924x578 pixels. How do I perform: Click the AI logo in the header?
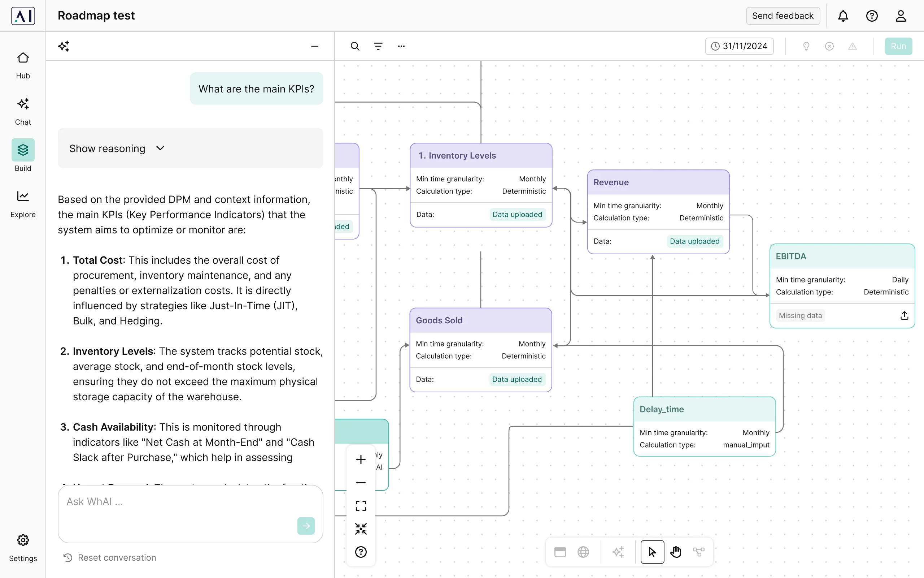23,16
